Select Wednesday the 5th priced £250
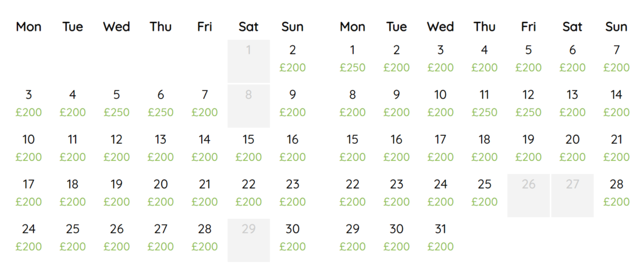644x280 pixels. [x=117, y=103]
